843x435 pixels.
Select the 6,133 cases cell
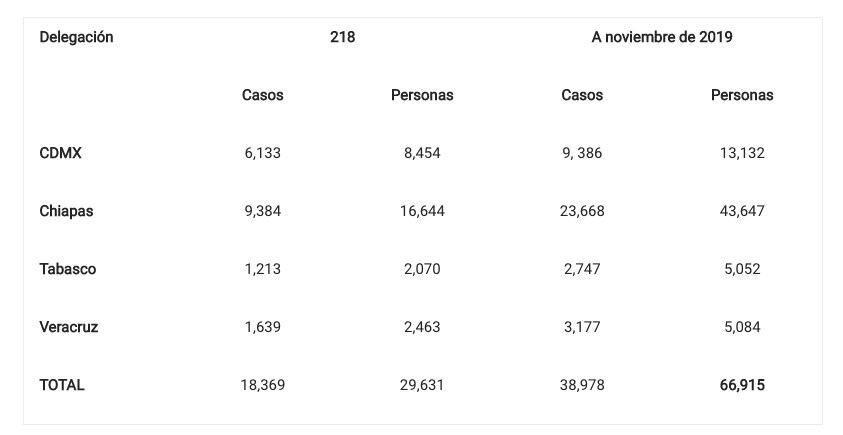point(262,153)
